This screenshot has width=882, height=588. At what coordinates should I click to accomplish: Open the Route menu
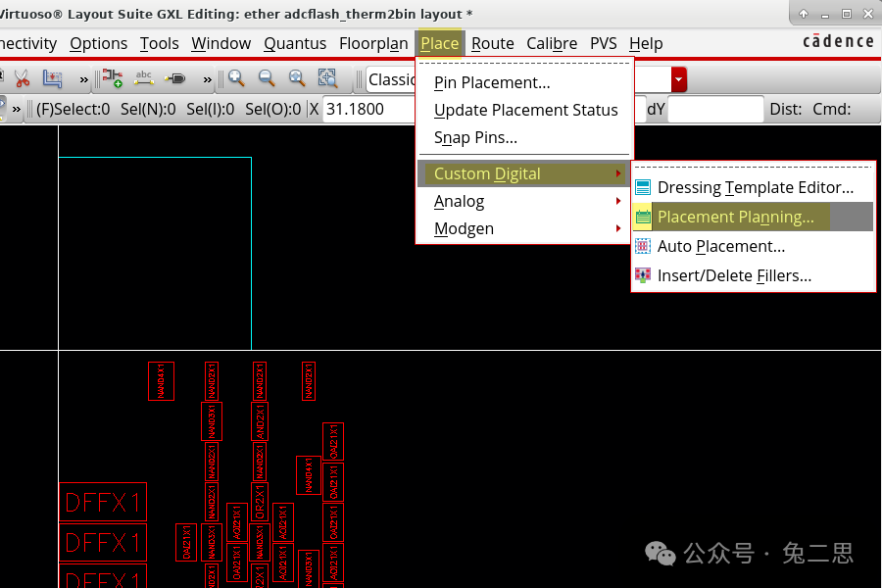(493, 43)
